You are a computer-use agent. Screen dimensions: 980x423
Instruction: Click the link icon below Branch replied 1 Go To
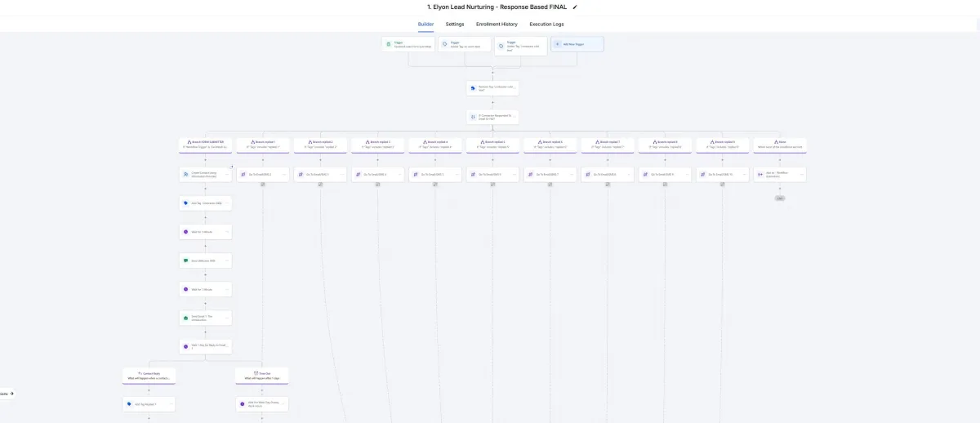click(263, 185)
